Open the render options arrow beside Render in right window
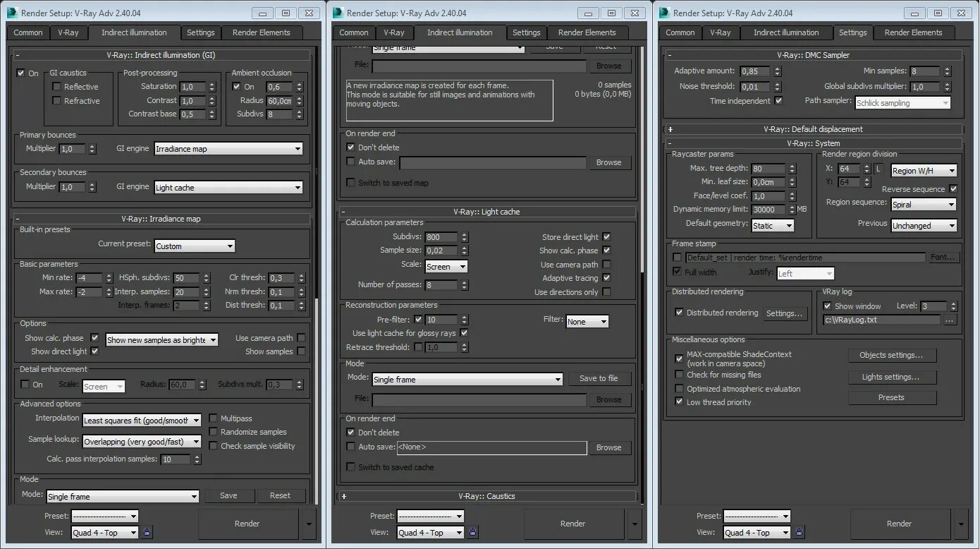980x549 pixels. (x=961, y=524)
